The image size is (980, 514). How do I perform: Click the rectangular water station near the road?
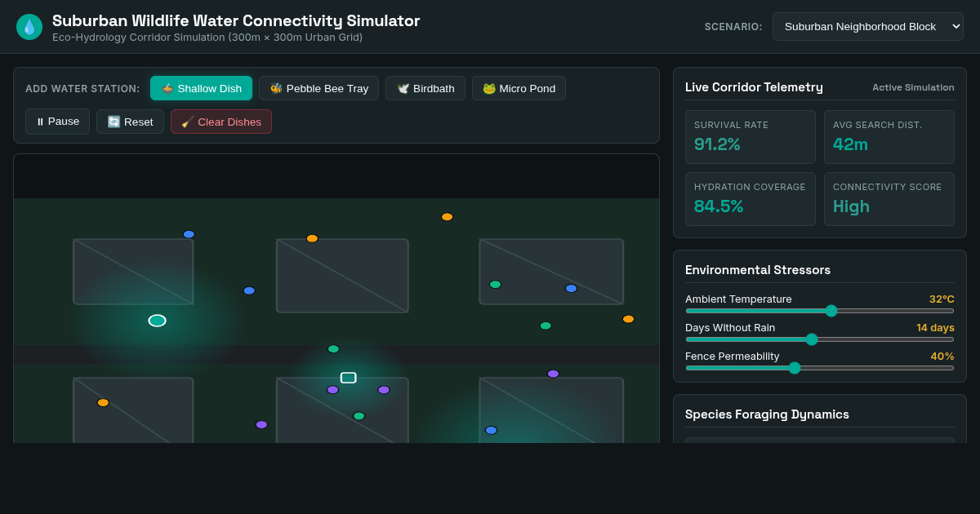coord(348,378)
